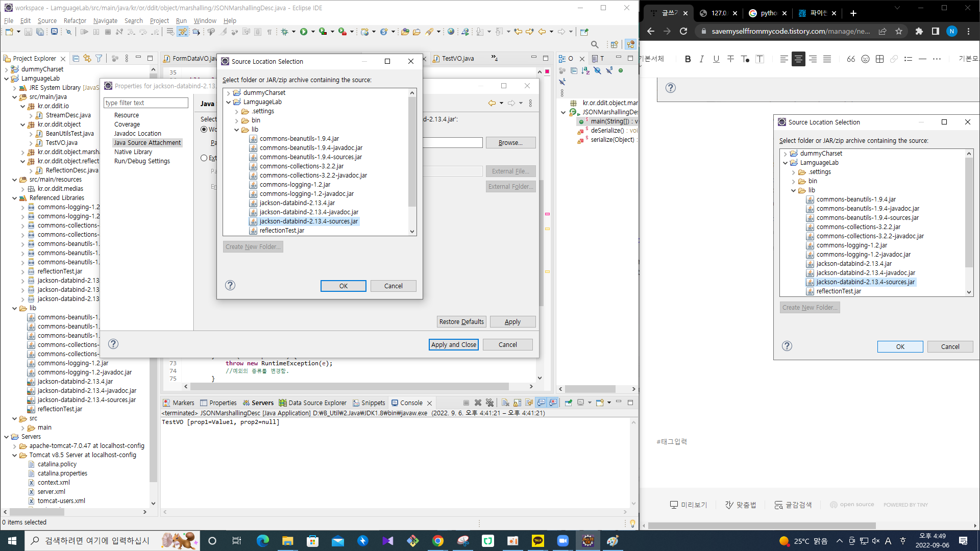Click strikethrough icon in Tistory editor
980x551 pixels.
click(x=730, y=59)
